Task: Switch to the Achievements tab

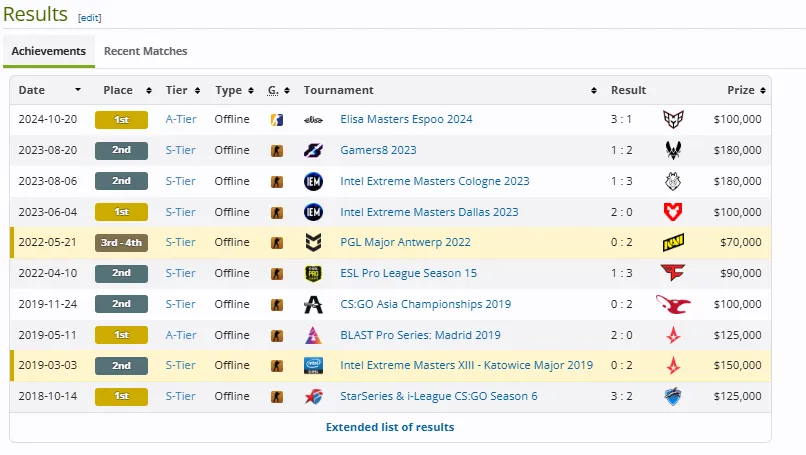Action: coord(49,51)
